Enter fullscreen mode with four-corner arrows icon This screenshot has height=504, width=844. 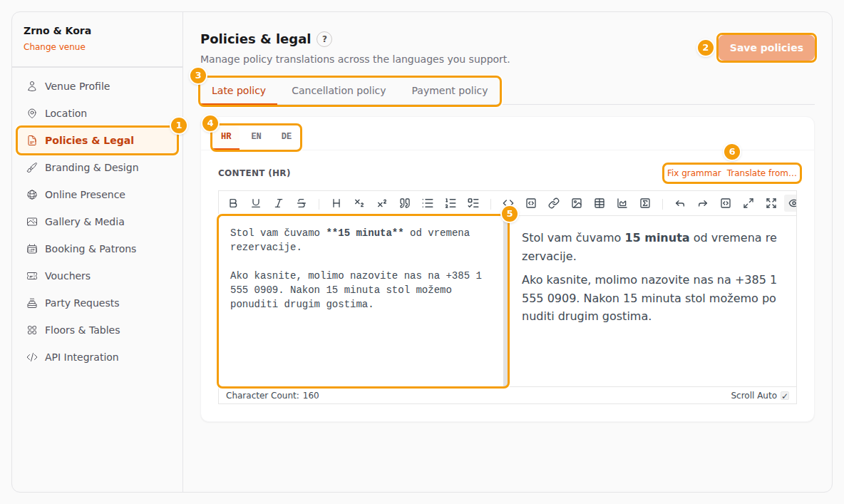[771, 203]
